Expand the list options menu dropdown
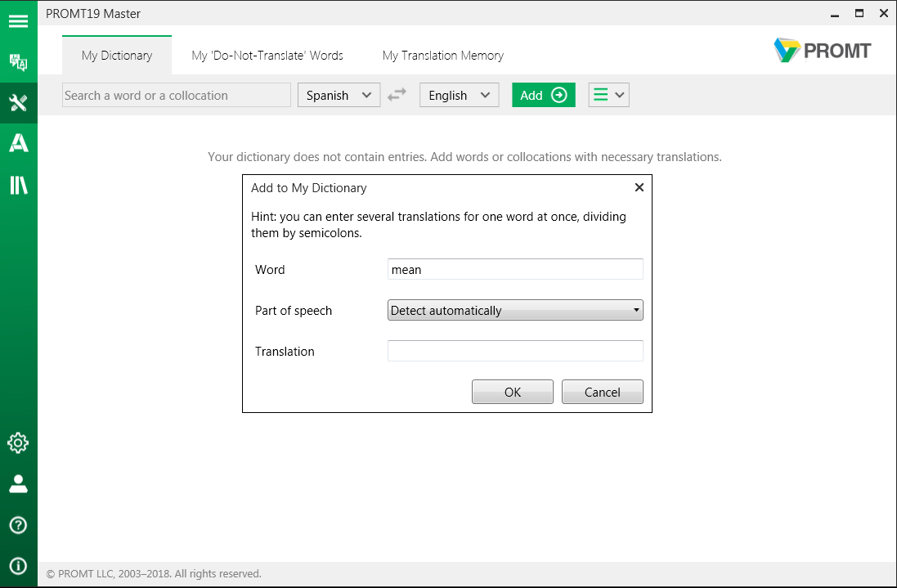Screen dimensions: 897x588 click(608, 95)
